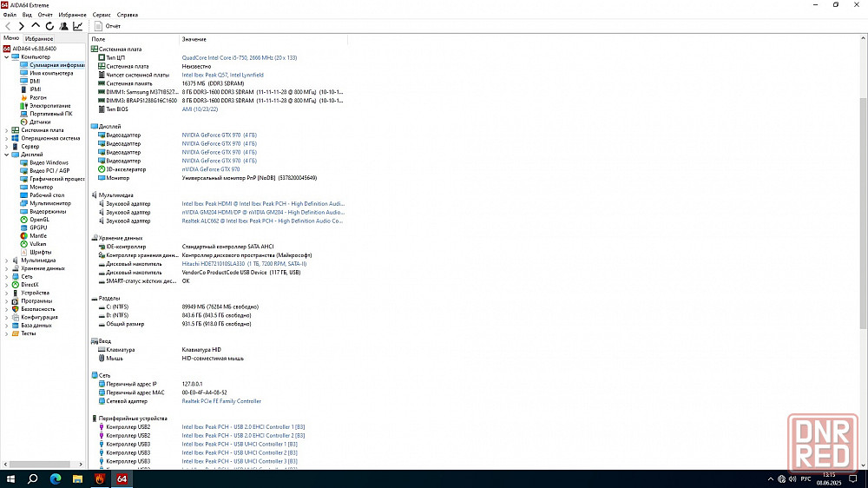The width and height of the screenshot is (868, 488).
Task: Select Суммарная информация in the tree
Action: point(53,65)
